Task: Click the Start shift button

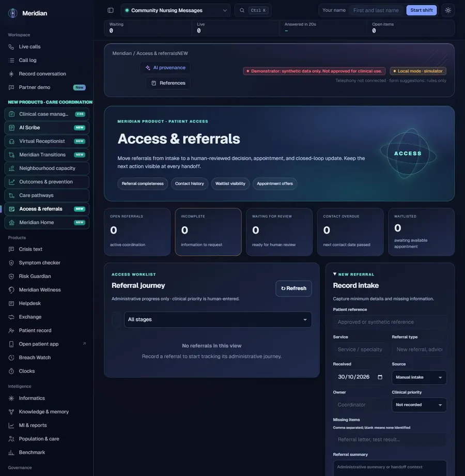Action: pyautogui.click(x=422, y=10)
